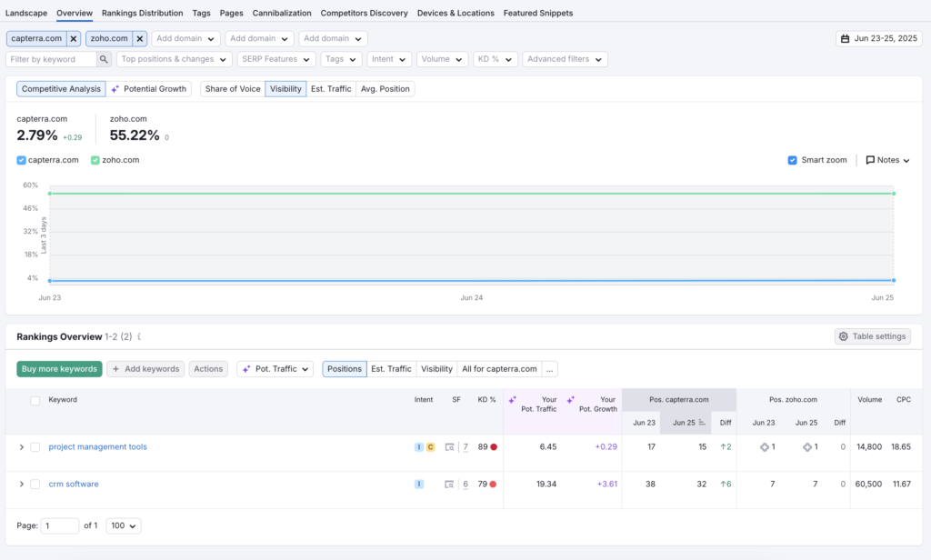Select the Share of Voice chart metric

(x=233, y=89)
